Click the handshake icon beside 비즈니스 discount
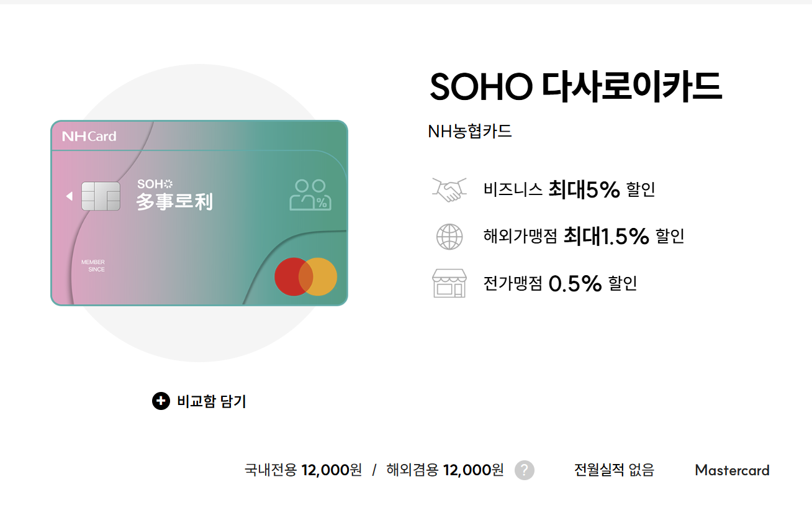 (449, 189)
